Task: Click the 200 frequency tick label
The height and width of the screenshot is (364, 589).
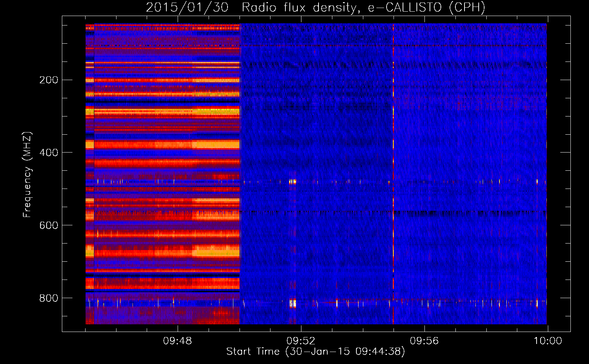Action: pos(48,80)
